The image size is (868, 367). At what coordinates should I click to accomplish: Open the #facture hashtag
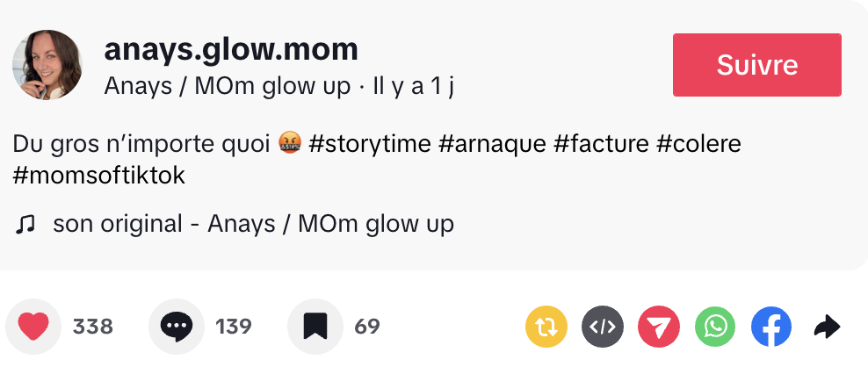click(x=602, y=143)
